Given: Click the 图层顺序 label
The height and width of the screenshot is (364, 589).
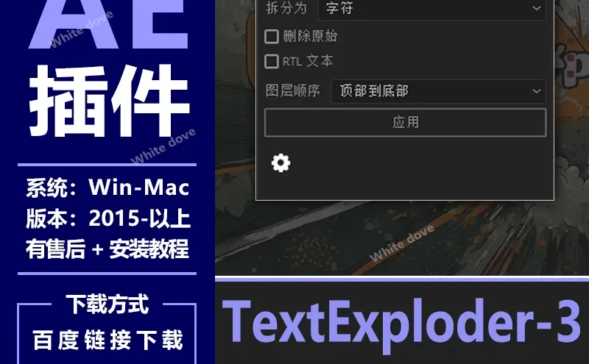Looking at the screenshot, I should coord(292,90).
